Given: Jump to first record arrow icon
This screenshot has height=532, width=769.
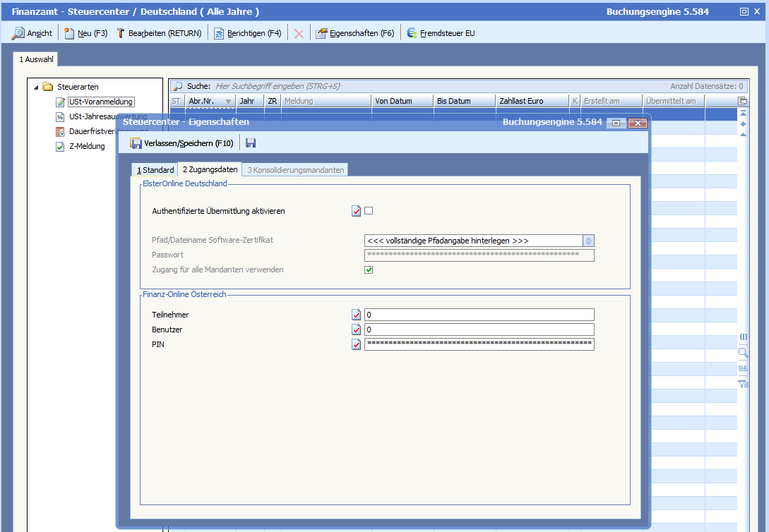Looking at the screenshot, I should coord(743,114).
